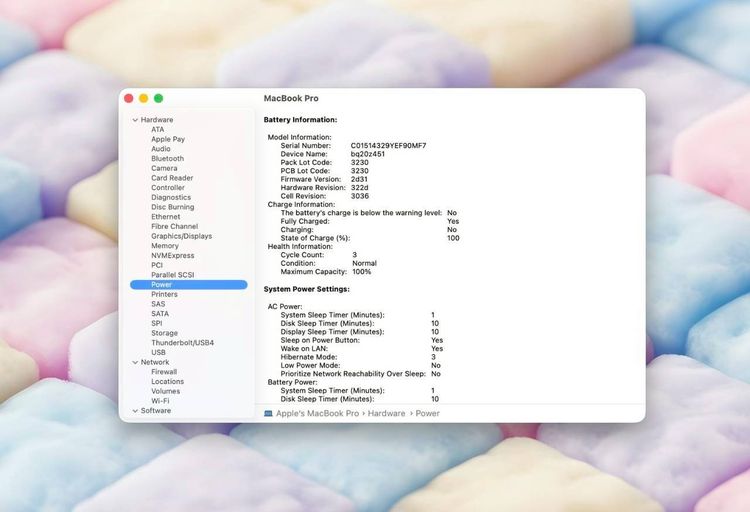Click the Battery Information heading
The height and width of the screenshot is (512, 750).
coord(300,120)
